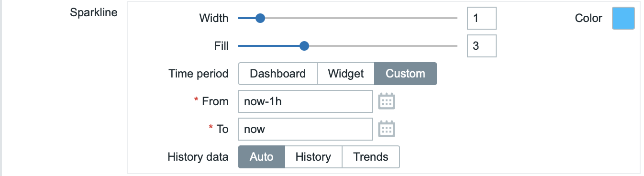Select Widget time period option

click(345, 74)
